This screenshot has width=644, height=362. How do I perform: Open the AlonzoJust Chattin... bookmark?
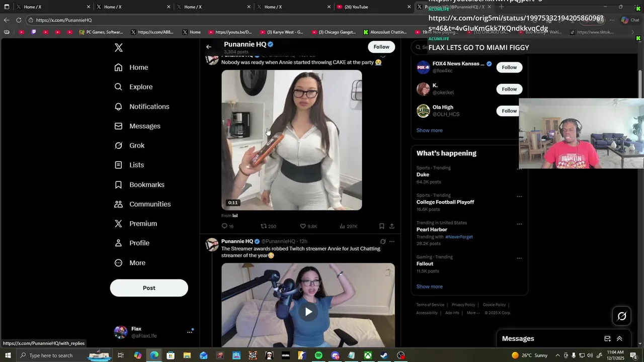(385, 32)
